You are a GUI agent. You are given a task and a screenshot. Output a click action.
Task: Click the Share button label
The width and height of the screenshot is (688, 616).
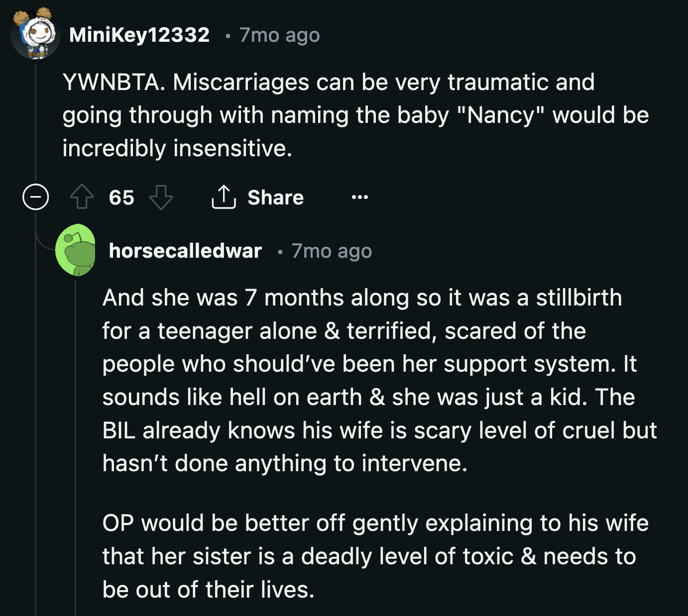pos(275,198)
